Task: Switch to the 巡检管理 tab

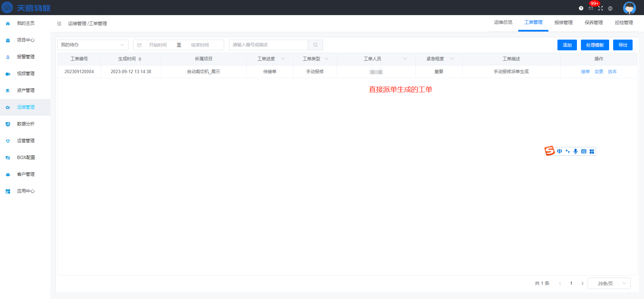Action: coord(624,22)
